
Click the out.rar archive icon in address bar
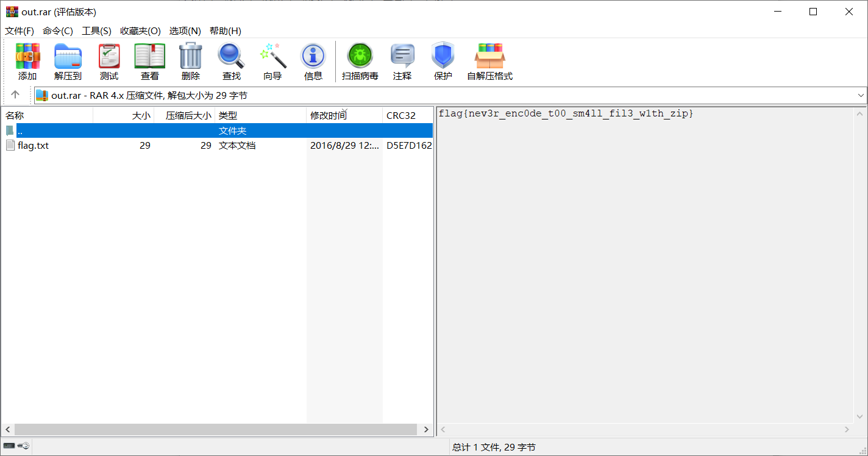(x=42, y=95)
